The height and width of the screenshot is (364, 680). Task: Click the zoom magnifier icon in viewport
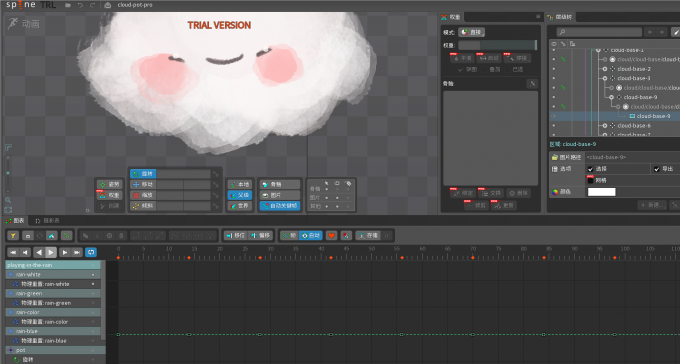click(8, 200)
